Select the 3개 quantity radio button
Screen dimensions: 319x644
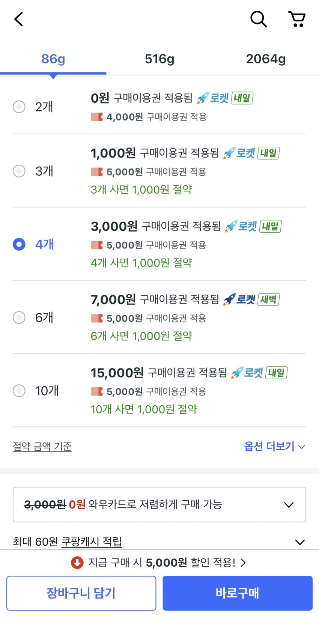click(x=19, y=171)
